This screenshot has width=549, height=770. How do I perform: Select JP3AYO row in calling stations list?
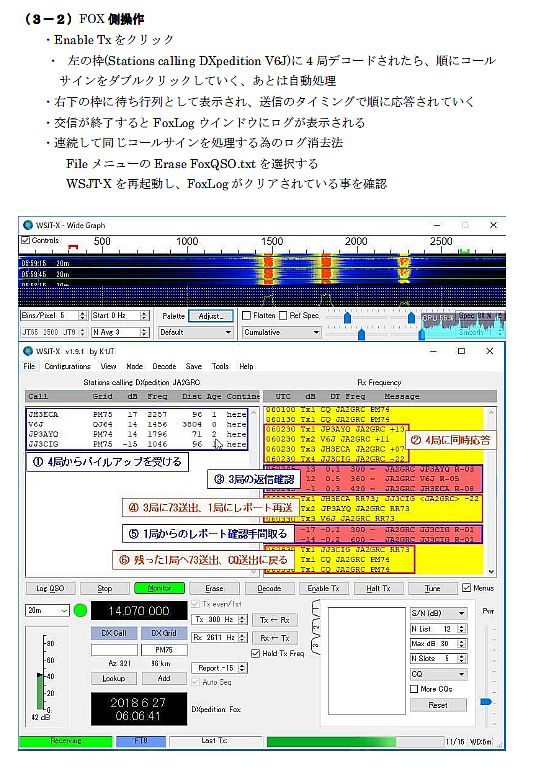pyautogui.click(x=137, y=435)
